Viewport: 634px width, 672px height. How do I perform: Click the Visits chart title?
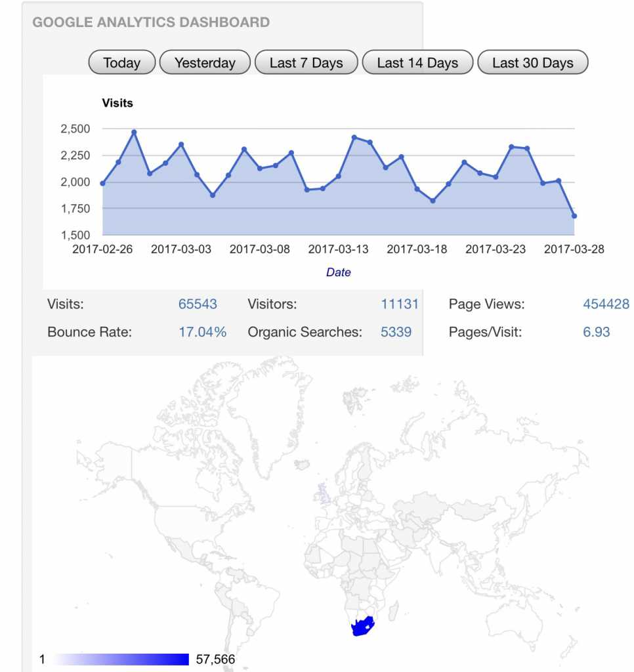coord(117,103)
